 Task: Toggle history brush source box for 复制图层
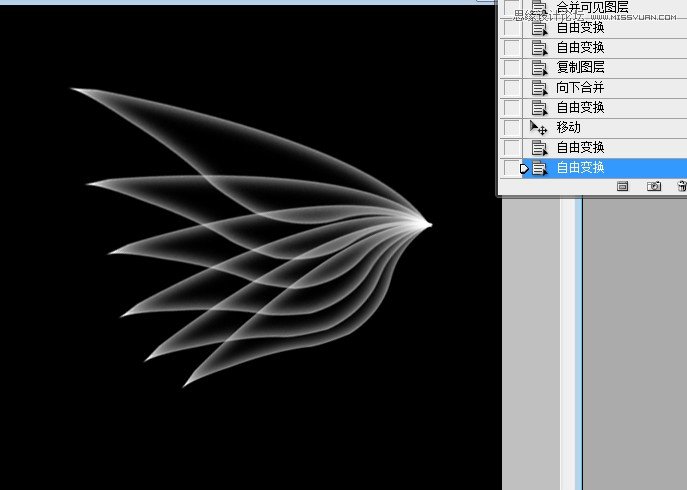pos(512,68)
